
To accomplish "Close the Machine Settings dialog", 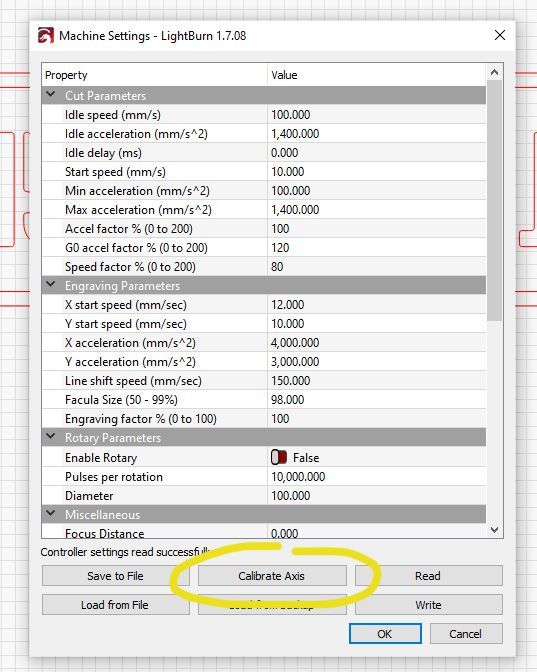I will tap(500, 35).
